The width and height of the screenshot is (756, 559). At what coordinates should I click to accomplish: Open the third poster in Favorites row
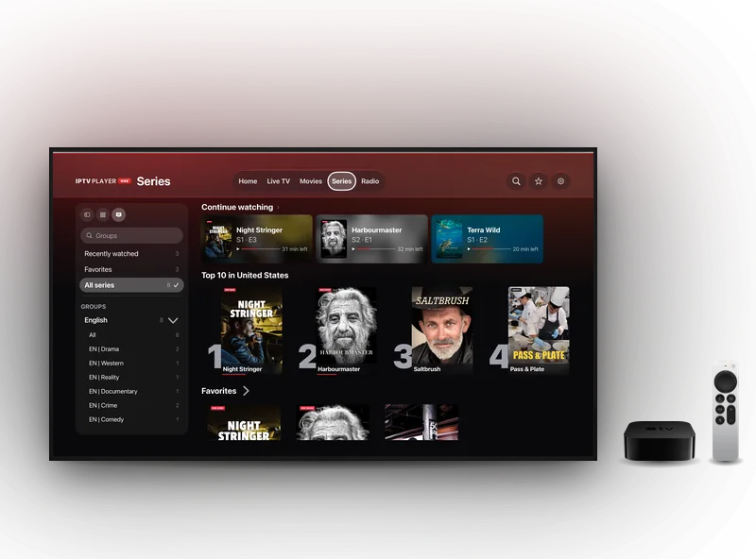421,423
